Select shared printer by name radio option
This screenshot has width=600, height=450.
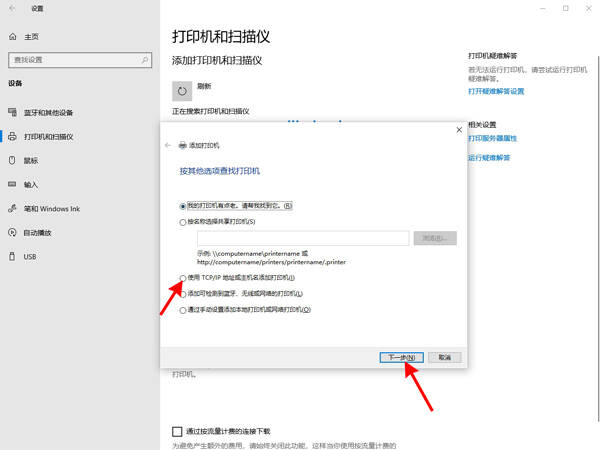click(x=183, y=222)
